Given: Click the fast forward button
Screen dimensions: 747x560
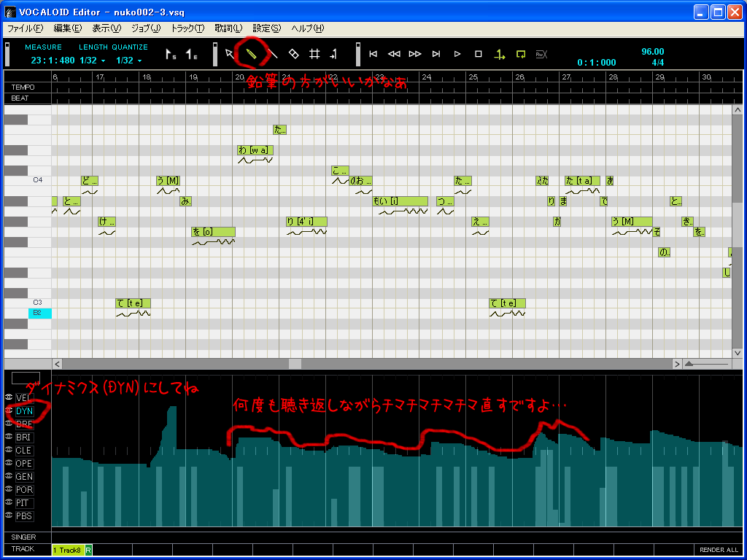Looking at the screenshot, I should pos(415,54).
